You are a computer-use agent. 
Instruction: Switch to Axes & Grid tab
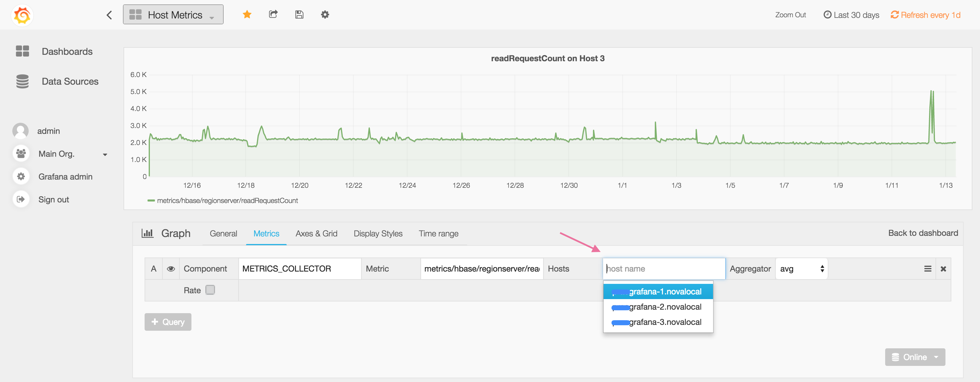pyautogui.click(x=316, y=233)
